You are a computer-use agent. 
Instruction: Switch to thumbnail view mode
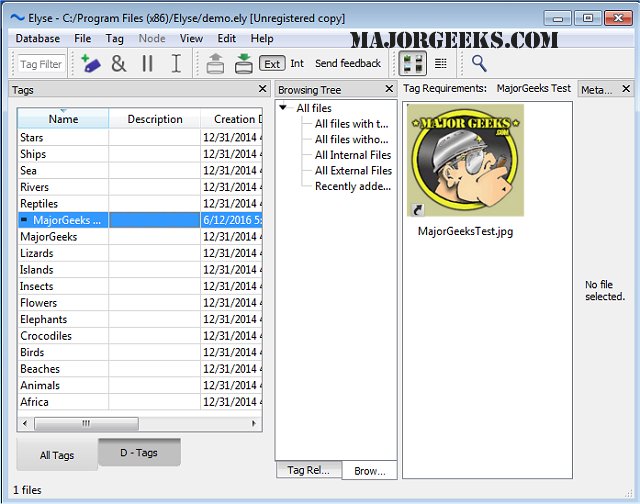[x=413, y=63]
